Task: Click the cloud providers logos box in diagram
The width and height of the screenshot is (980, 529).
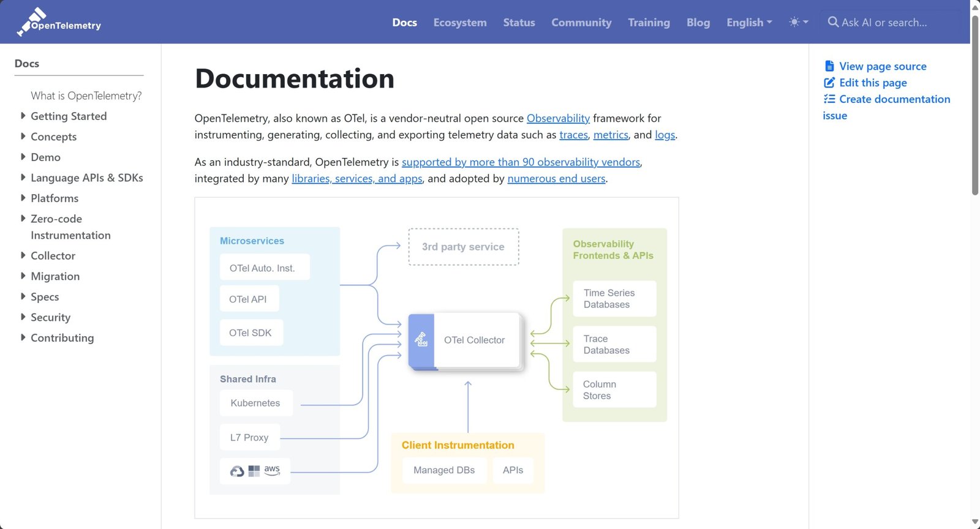Action: tap(255, 471)
